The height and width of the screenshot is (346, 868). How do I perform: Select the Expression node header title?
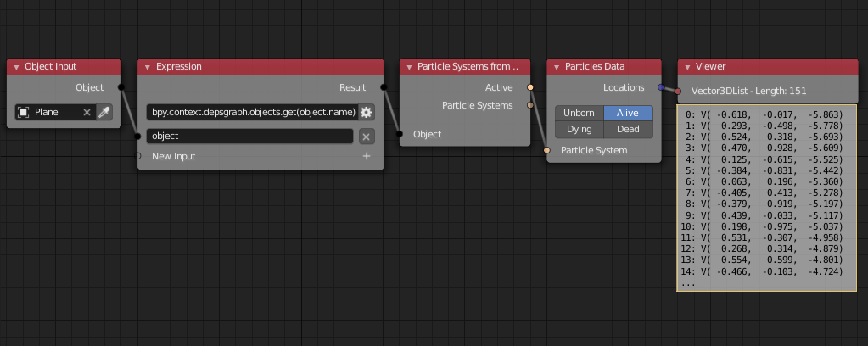(179, 66)
